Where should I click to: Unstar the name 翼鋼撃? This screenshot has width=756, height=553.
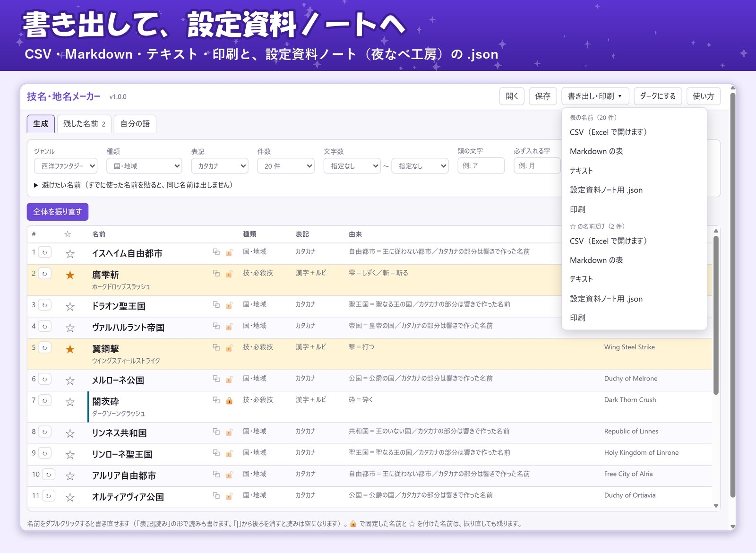(70, 349)
